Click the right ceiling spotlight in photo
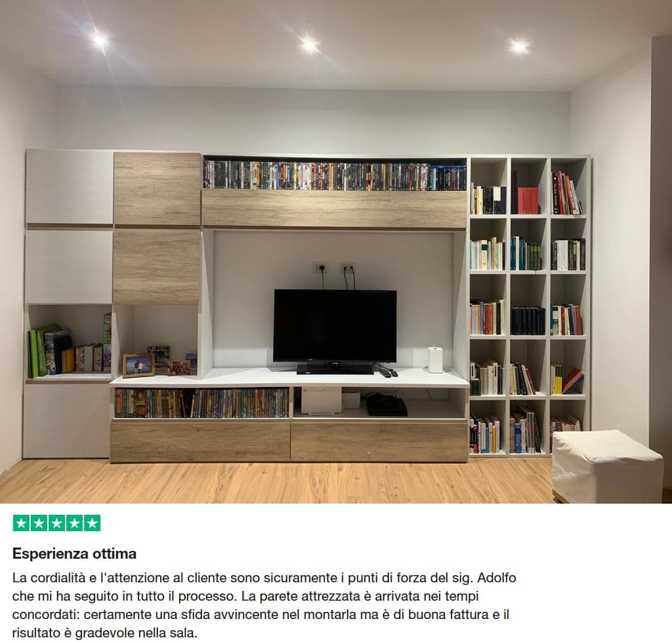Image resolution: width=672 pixels, height=642 pixels. [x=518, y=47]
